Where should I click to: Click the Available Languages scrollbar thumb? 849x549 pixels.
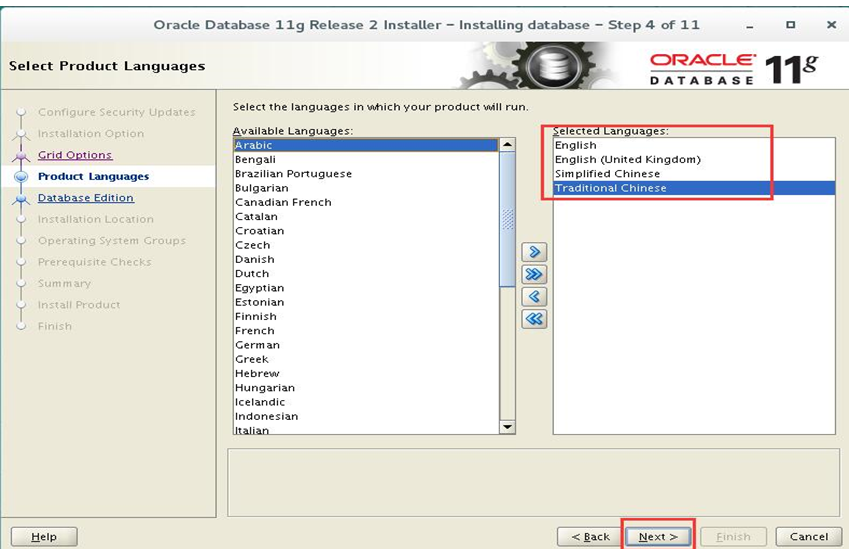point(507,219)
